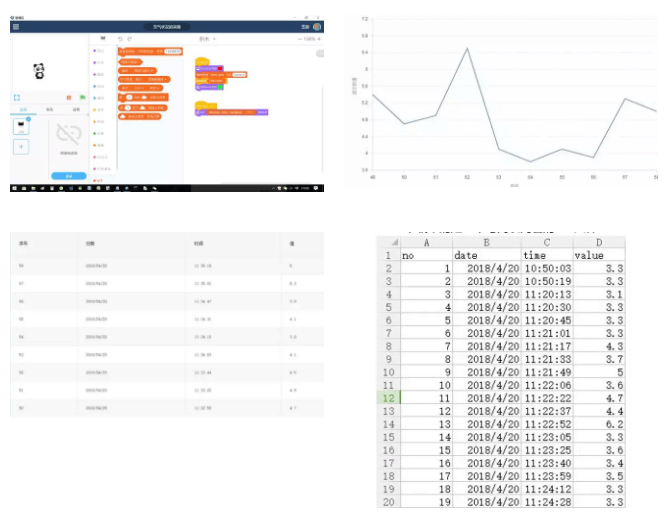Select column B header in the spreadsheet

(486, 242)
